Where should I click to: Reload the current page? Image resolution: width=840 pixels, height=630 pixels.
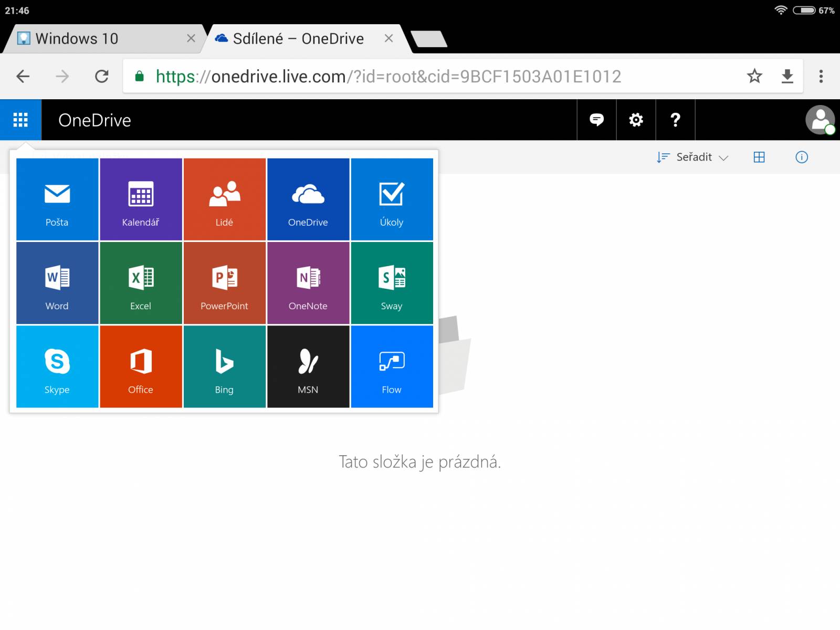tap(102, 76)
